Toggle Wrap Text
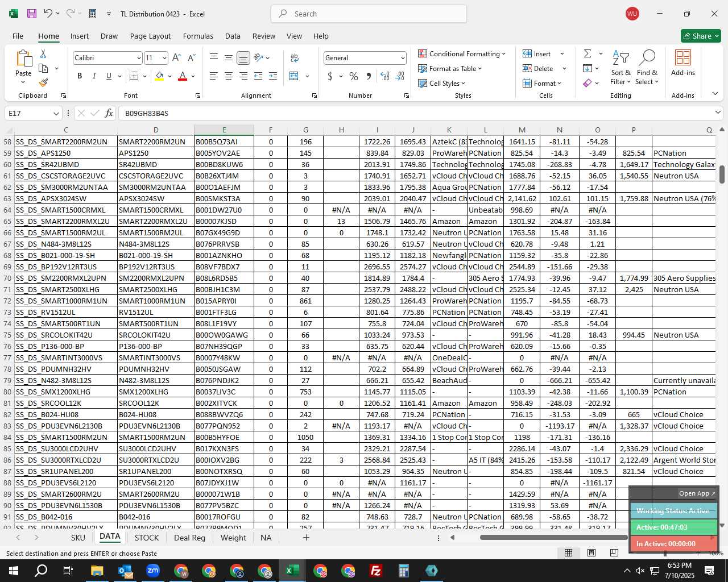This screenshot has height=582, width=728. click(295, 57)
